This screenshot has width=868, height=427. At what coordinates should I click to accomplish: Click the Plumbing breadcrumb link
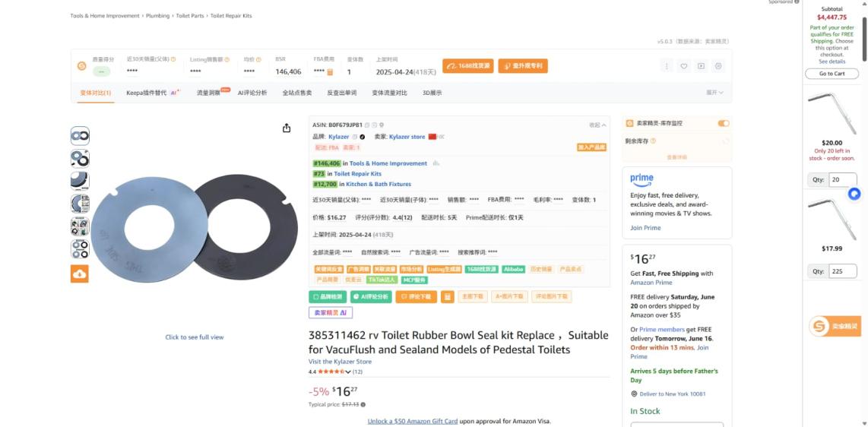click(158, 16)
